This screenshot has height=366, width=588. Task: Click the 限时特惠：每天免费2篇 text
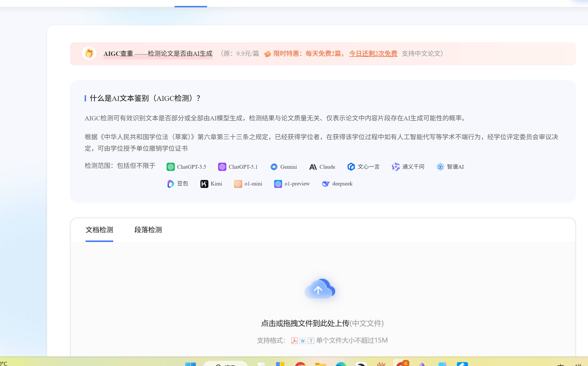[x=309, y=54]
